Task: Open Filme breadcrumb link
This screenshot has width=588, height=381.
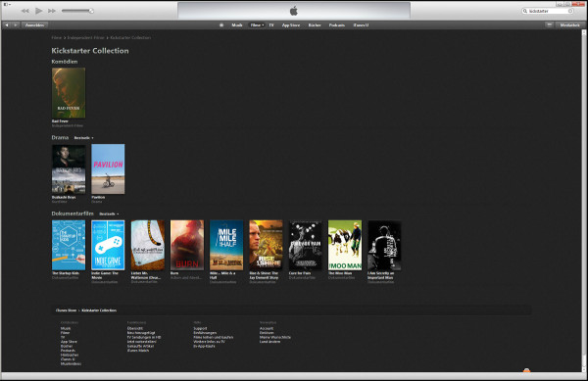Action: pyautogui.click(x=57, y=37)
